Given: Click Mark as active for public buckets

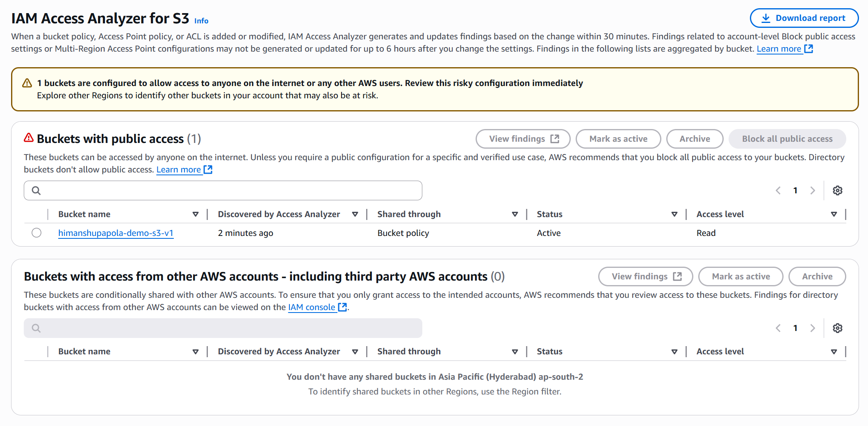Looking at the screenshot, I should point(618,139).
